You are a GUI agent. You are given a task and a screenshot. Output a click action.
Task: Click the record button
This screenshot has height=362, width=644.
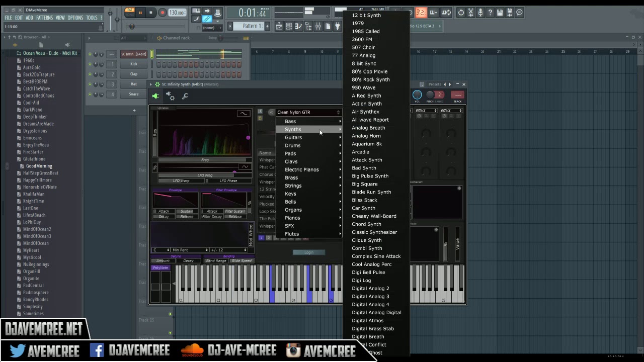163,13
